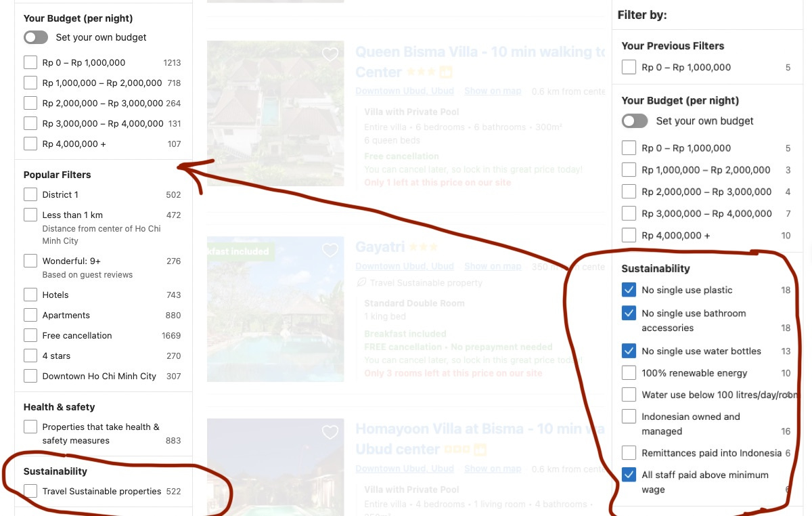Uncheck All staff paid above minimum wage
Image resolution: width=812 pixels, height=516 pixels.
[629, 475]
